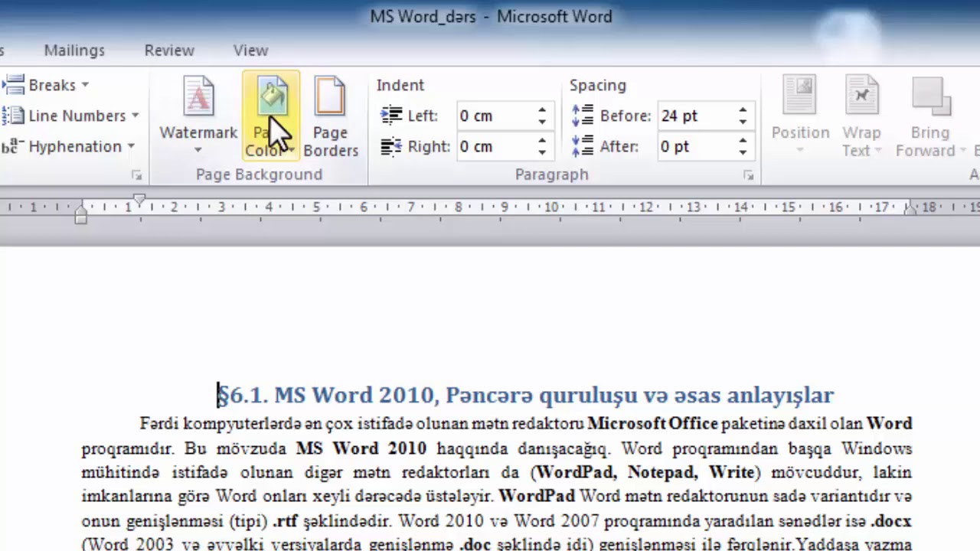Open the Position options

[x=800, y=116]
